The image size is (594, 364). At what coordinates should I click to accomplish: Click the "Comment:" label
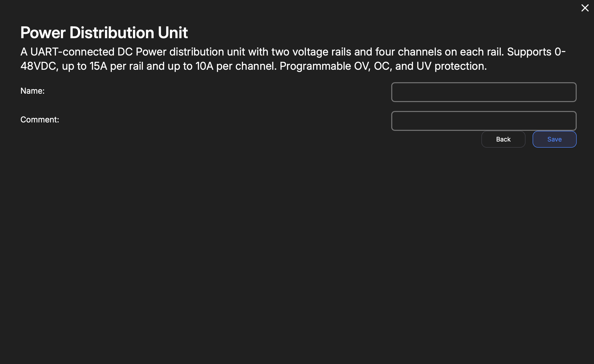(40, 120)
